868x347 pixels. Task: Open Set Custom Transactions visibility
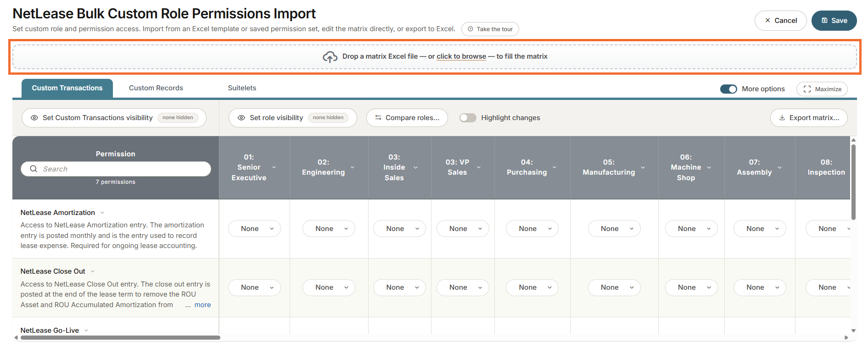point(114,118)
